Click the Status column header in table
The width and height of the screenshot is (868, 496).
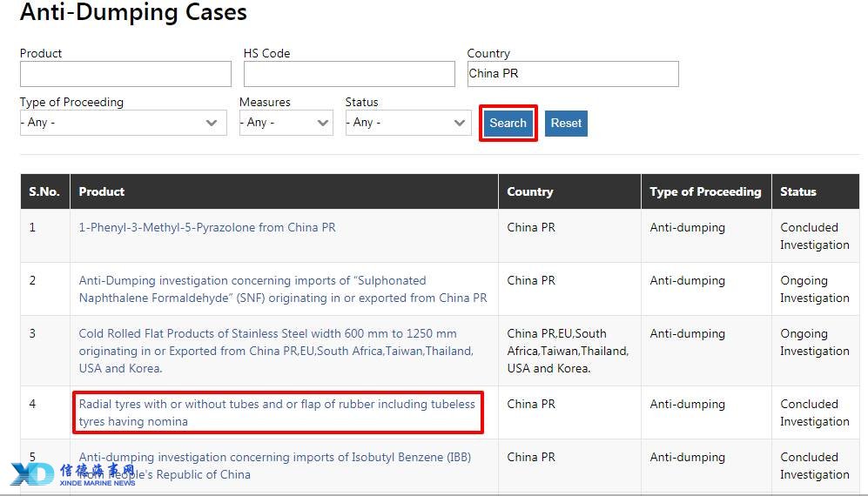click(798, 191)
